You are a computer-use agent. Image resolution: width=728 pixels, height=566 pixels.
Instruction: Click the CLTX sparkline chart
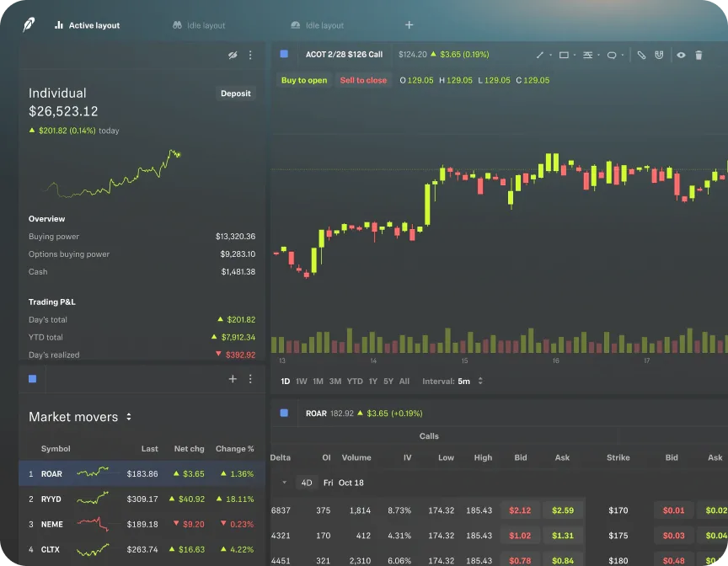coord(93,550)
